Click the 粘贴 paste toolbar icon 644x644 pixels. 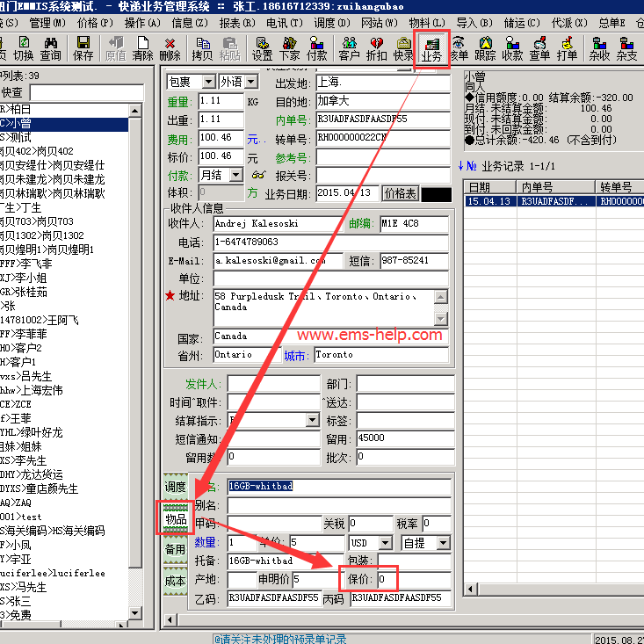229,48
